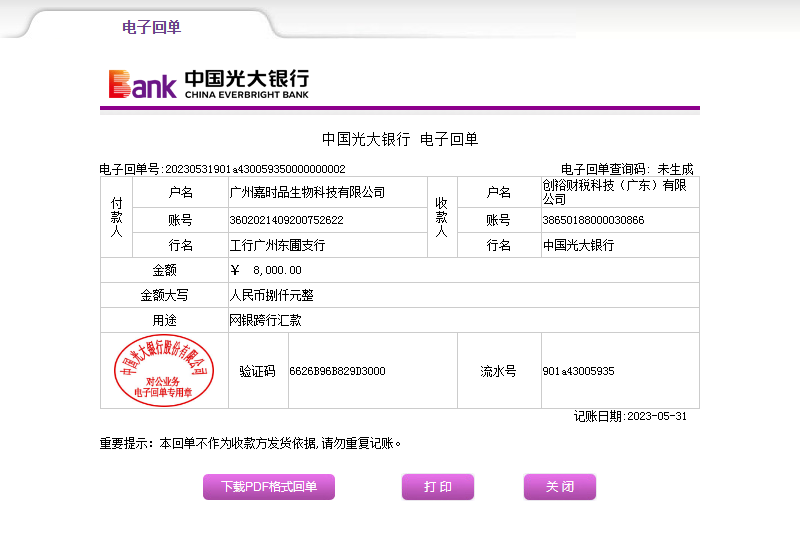This screenshot has height=534, width=800.
Task: Click payee bank name 中国光大银行 cell
Action: (620, 245)
